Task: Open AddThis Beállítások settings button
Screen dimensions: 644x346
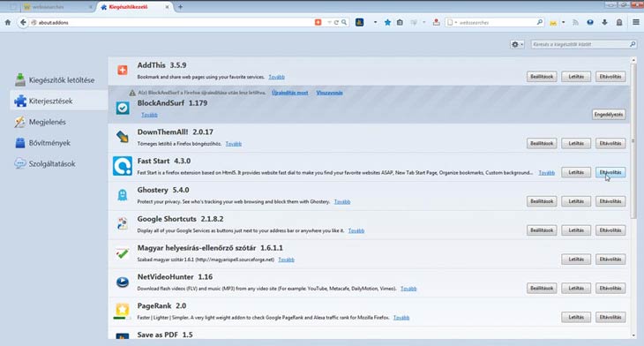Action: pyautogui.click(x=542, y=77)
